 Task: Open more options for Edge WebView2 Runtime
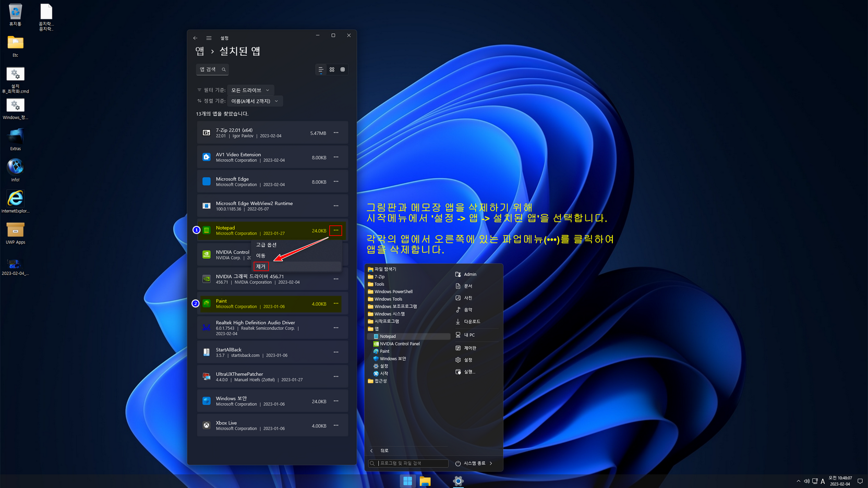click(x=336, y=206)
